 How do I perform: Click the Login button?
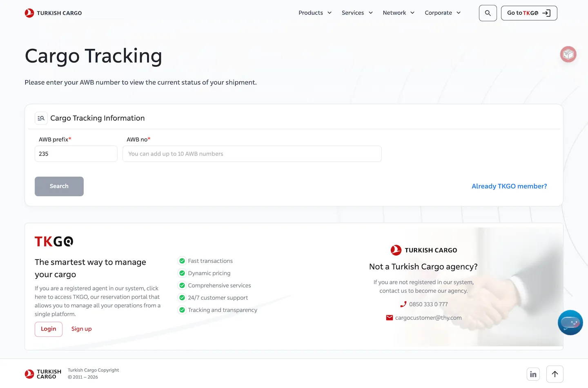(x=49, y=329)
